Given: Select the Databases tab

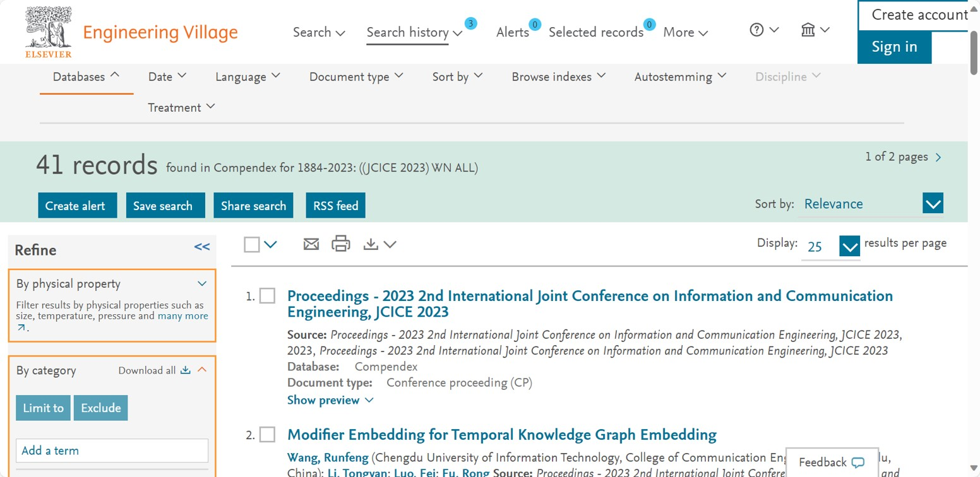Looking at the screenshot, I should tap(86, 76).
